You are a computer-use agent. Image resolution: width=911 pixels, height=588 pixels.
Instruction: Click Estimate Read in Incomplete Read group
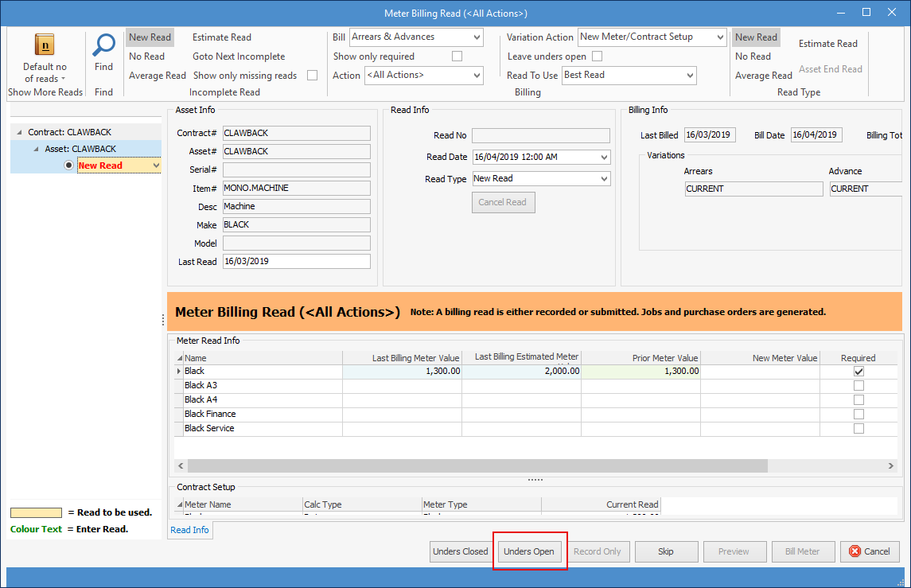coord(222,37)
